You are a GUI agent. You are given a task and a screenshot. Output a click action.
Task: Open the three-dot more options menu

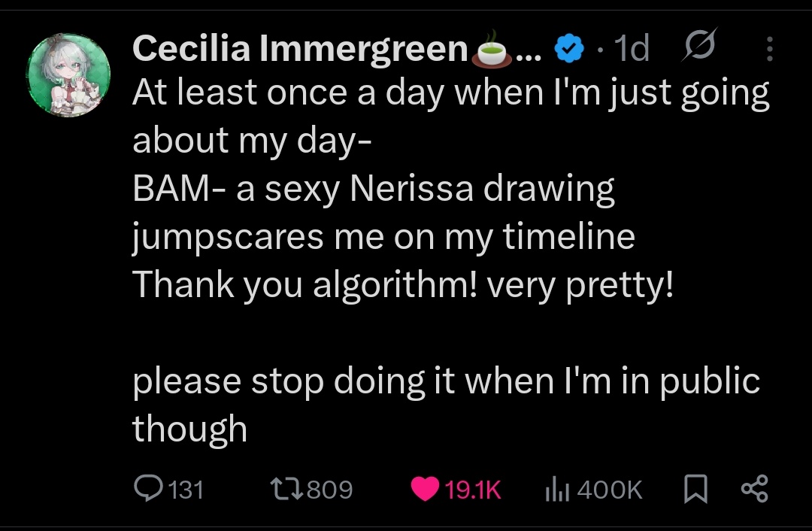coord(768,50)
